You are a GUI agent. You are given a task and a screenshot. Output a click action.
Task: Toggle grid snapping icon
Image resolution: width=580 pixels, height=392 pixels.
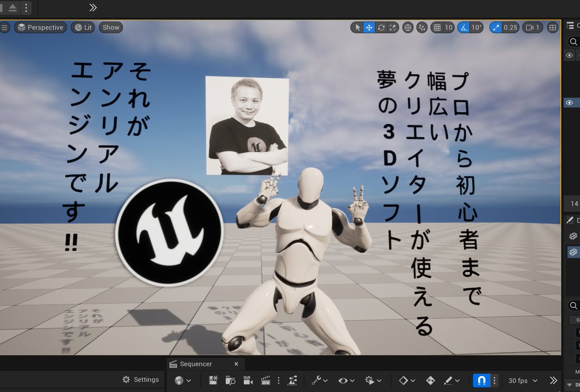[x=437, y=28]
